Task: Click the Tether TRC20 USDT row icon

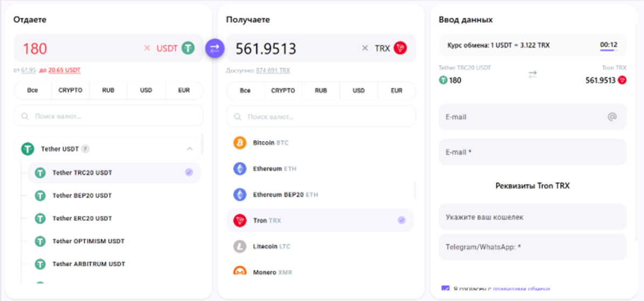Action: point(40,173)
